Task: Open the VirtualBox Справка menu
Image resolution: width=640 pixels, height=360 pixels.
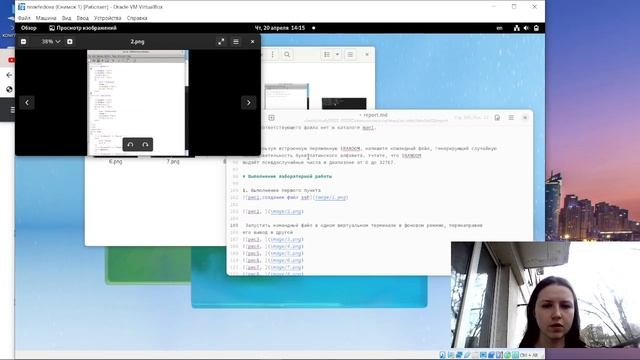Action: (x=137, y=18)
